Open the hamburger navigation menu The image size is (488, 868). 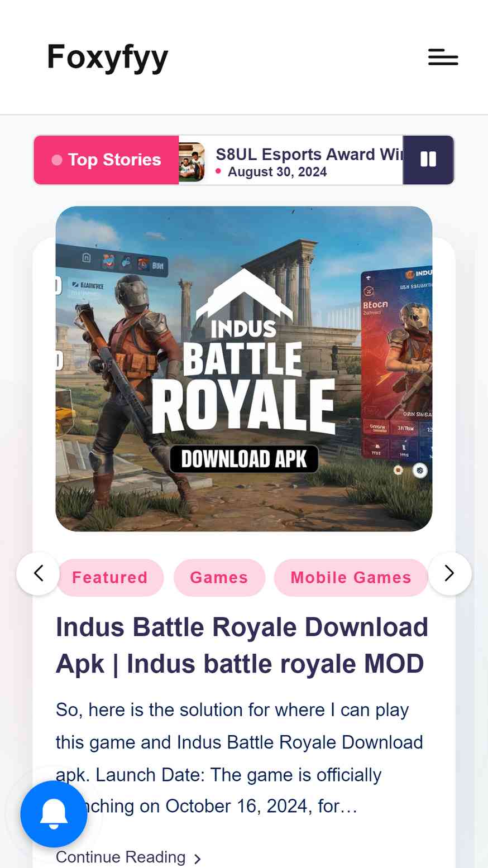443,57
